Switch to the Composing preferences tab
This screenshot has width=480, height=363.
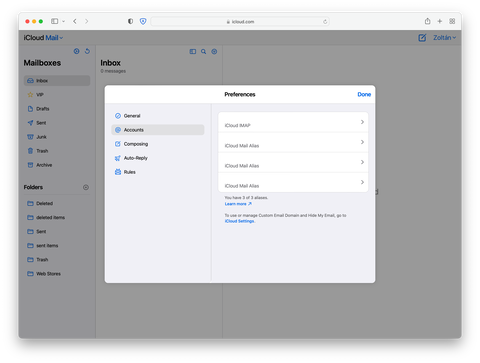[158, 144]
